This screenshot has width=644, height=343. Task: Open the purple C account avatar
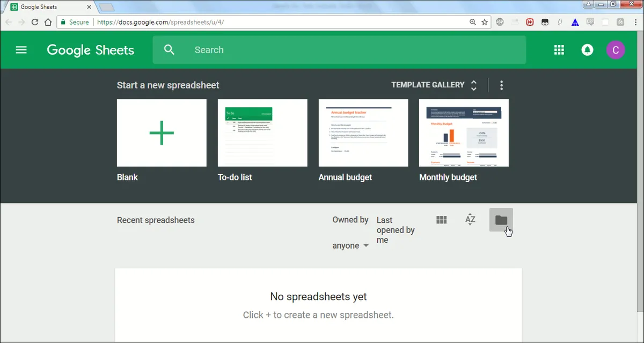point(616,50)
